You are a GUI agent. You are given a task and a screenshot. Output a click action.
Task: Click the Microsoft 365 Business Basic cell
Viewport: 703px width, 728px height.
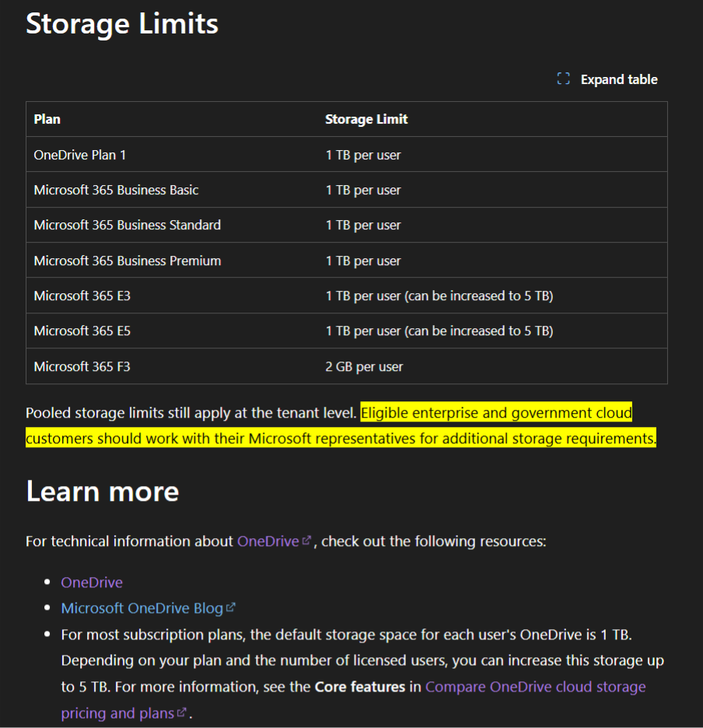click(116, 190)
